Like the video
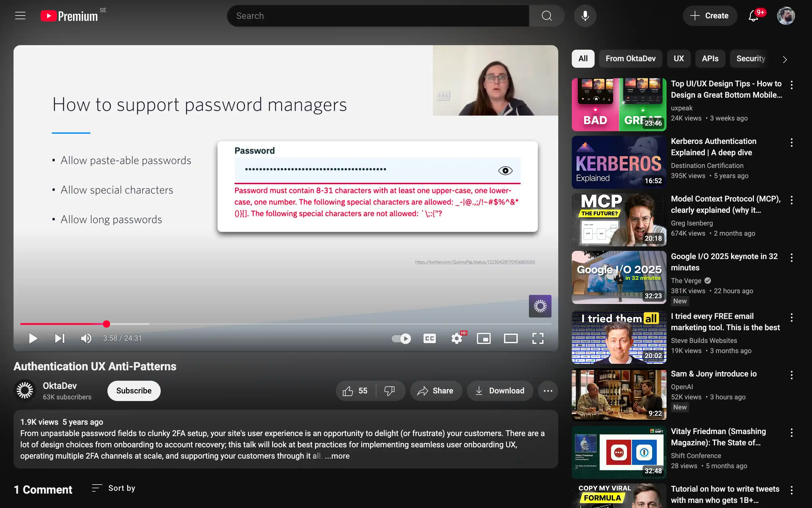This screenshot has height=508, width=812. 355,391
